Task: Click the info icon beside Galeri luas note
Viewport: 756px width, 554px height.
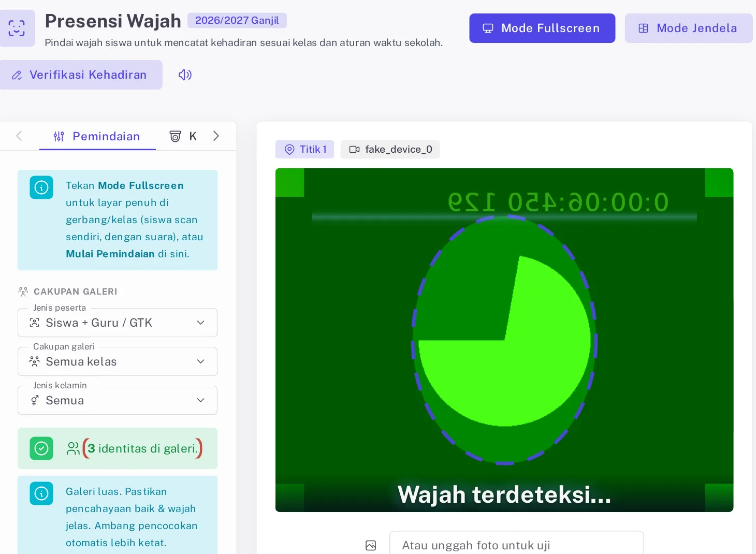Action: point(41,493)
